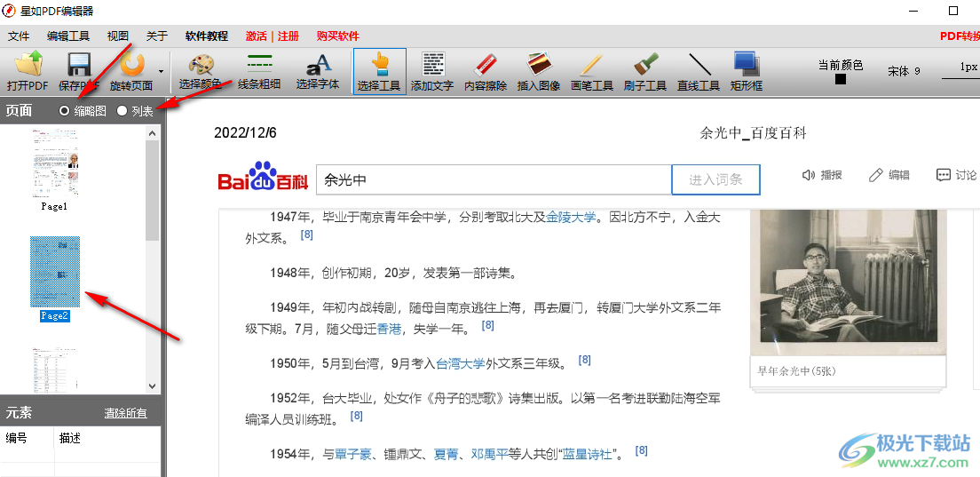Click the 2022/12/6 date text
The image size is (980, 477).
(245, 132)
